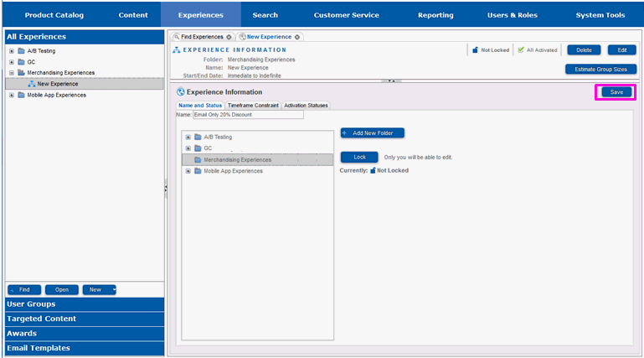Click A/B Testing folder icon in left tree

22,51
